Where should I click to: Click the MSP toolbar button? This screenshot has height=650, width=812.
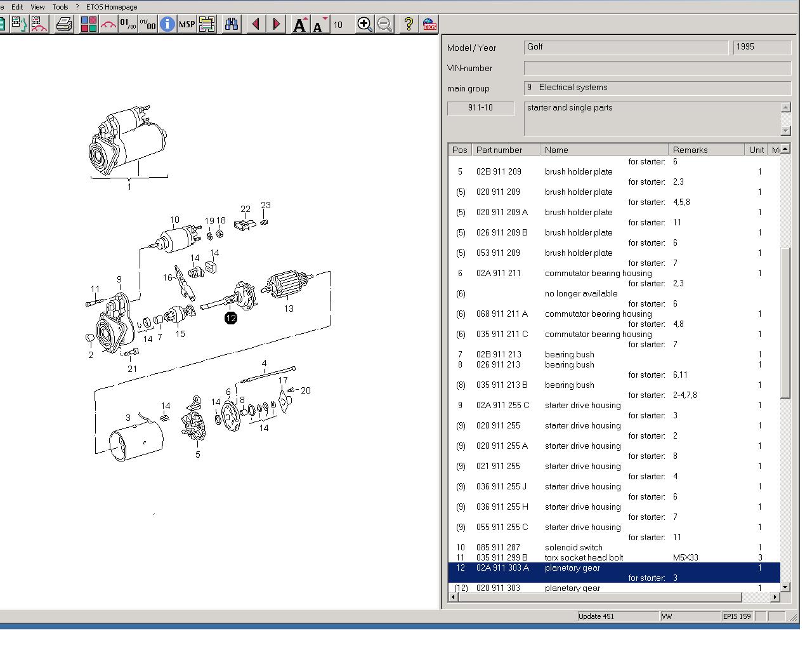187,24
